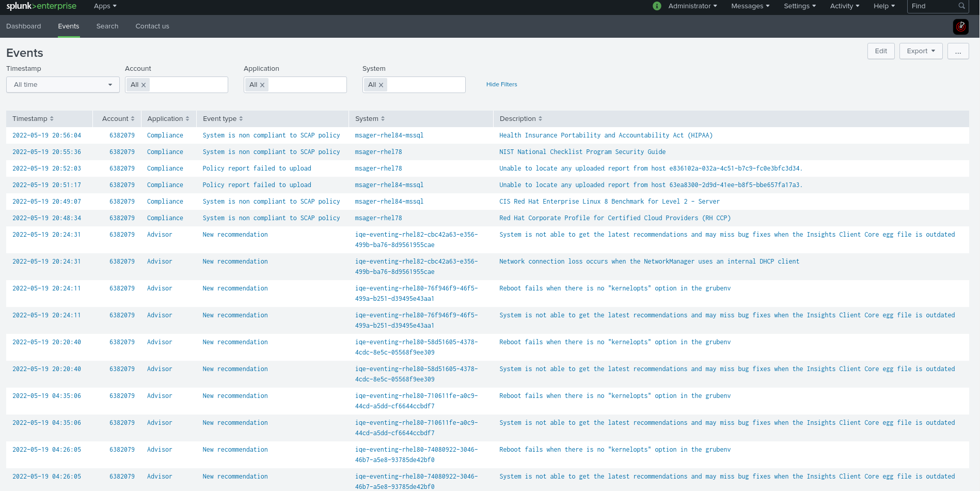Open the Contact us tab

click(152, 26)
